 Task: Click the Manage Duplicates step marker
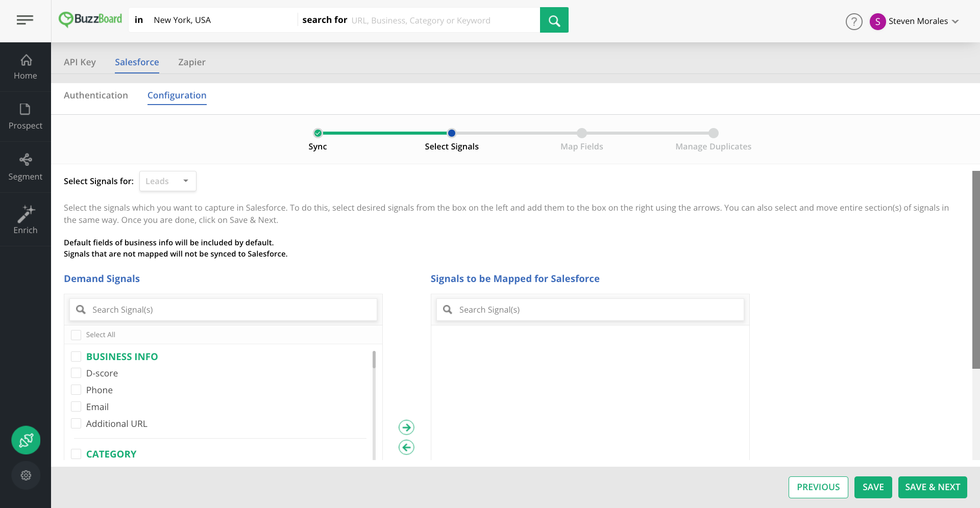tap(714, 133)
